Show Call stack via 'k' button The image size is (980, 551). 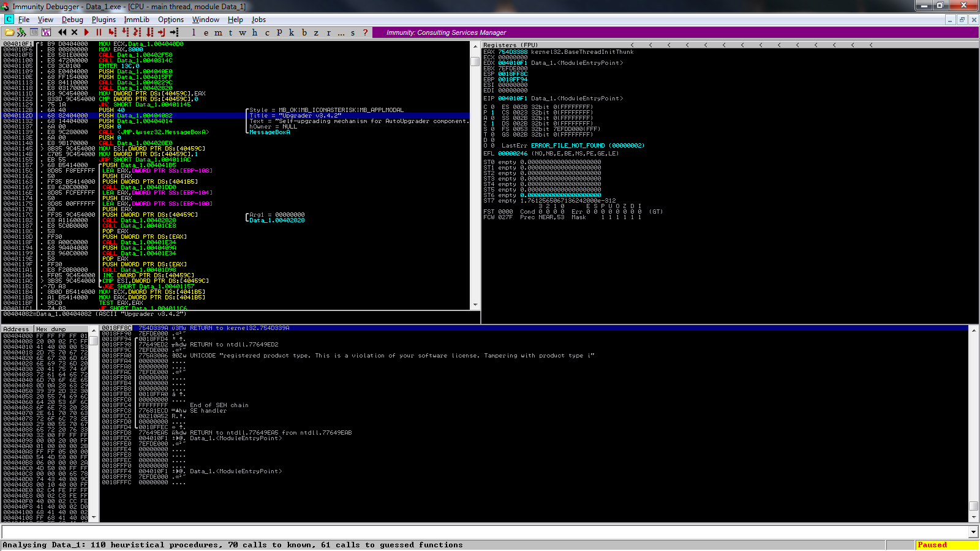292,32
